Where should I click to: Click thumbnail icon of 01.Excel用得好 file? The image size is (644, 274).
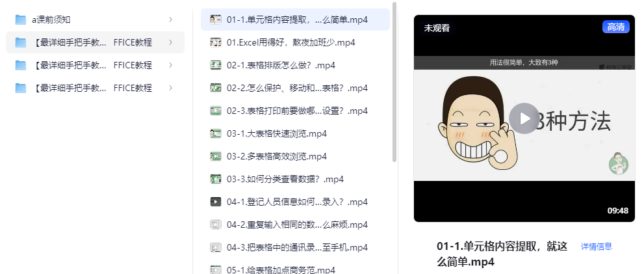pyautogui.click(x=216, y=42)
